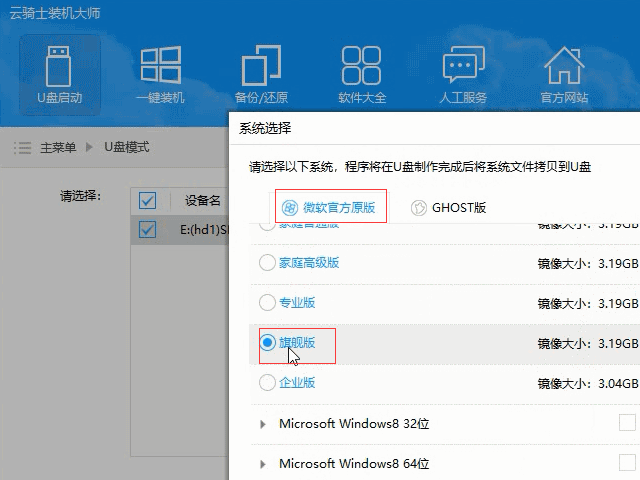
Task: Click the 主菜单 list icon
Action: pyautogui.click(x=22, y=147)
